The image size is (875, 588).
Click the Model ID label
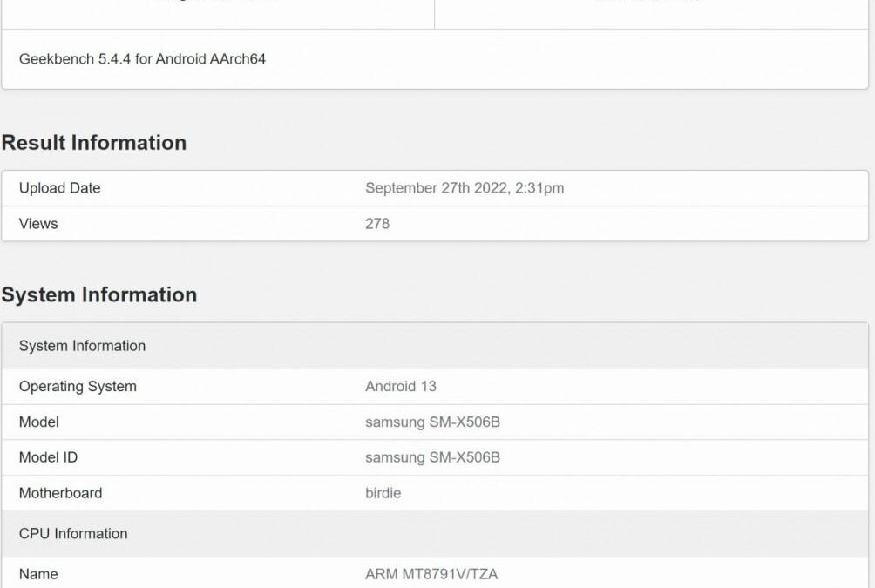coord(48,457)
